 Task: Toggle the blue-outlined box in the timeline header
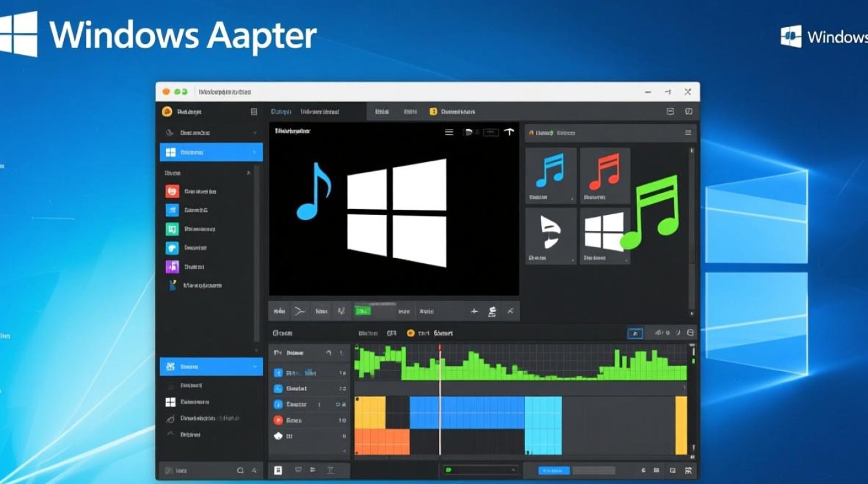pos(635,333)
